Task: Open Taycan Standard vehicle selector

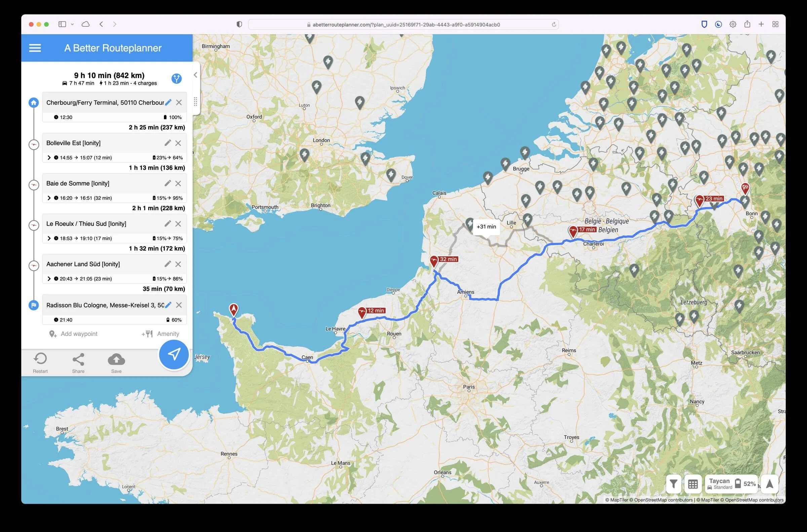Action: pyautogui.click(x=731, y=484)
